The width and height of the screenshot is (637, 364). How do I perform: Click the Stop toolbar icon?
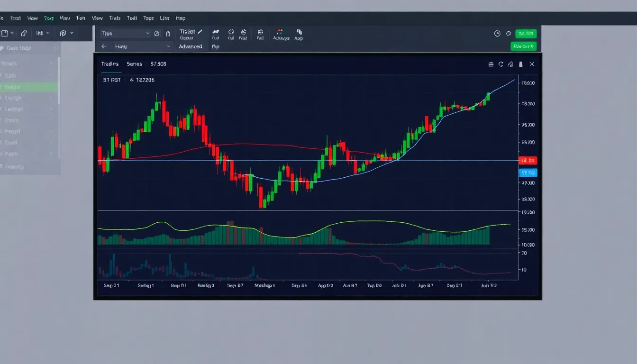pyautogui.click(x=299, y=34)
